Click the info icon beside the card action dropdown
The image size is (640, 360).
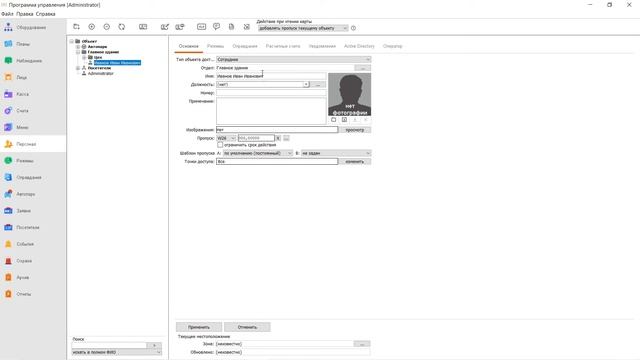pos(353,28)
